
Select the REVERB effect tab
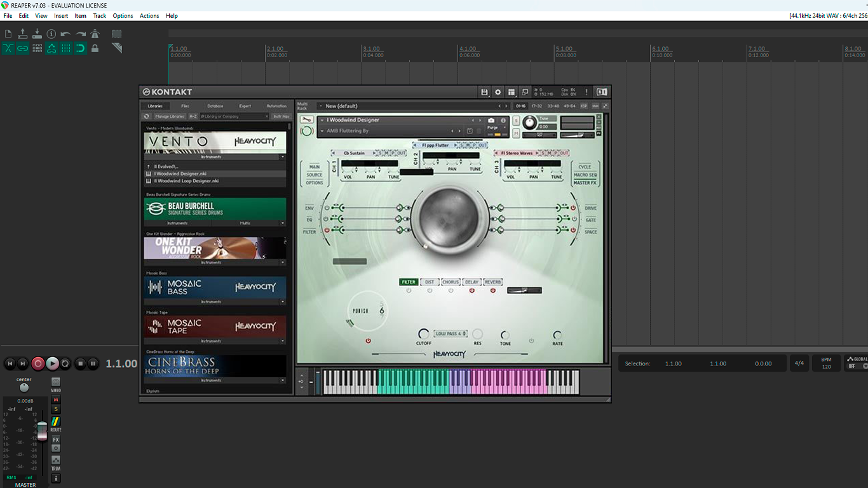click(492, 282)
